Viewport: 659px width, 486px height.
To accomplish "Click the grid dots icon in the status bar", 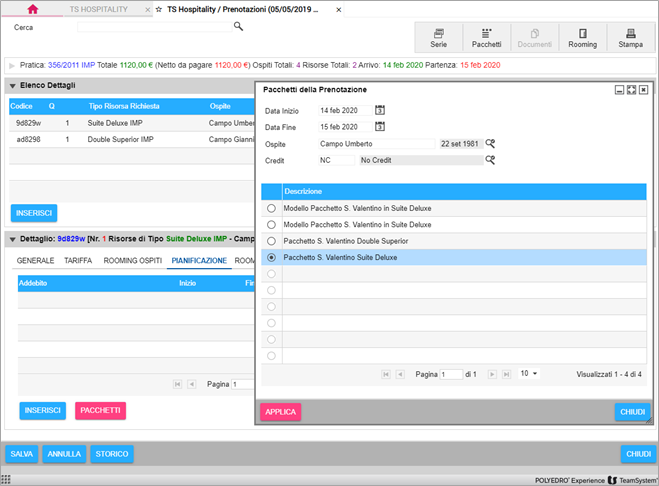I will 6,480.
